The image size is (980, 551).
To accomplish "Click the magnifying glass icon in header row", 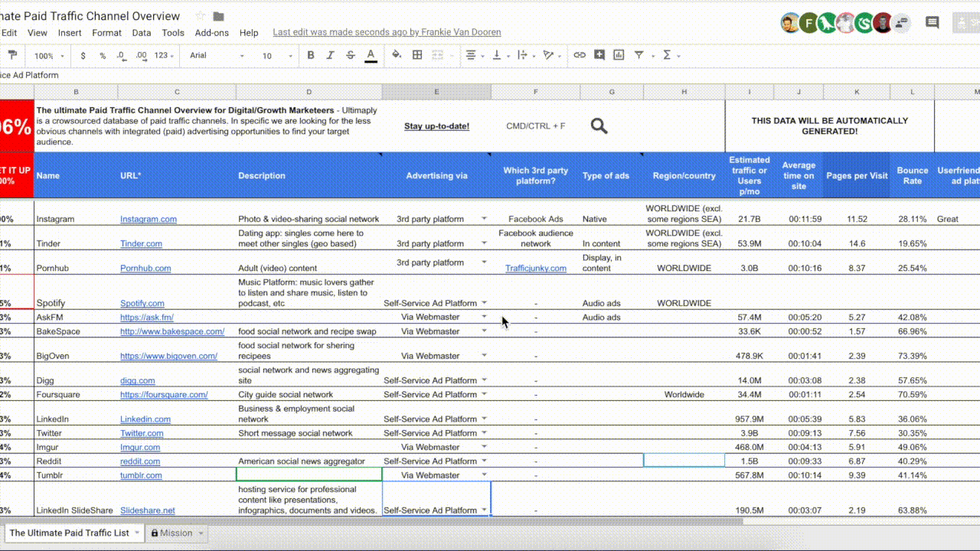I will click(599, 126).
